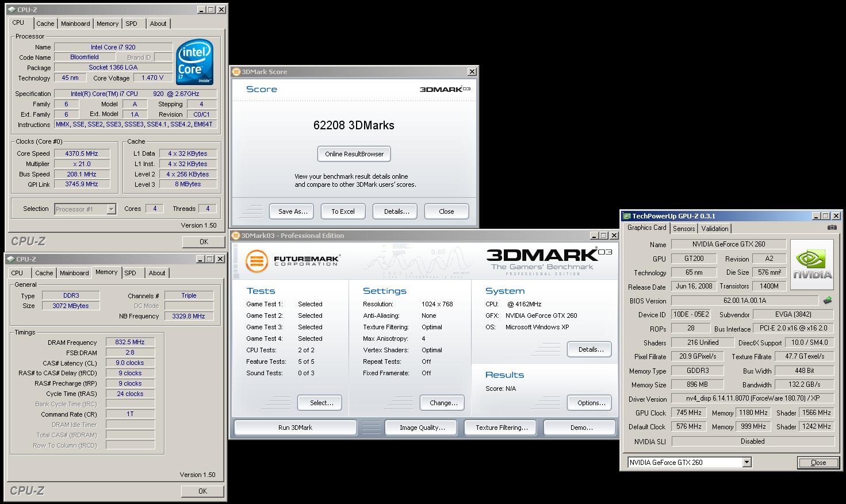Click OK in upper CPU-Z window
Viewport: 846px width, 504px height.
coord(204,242)
